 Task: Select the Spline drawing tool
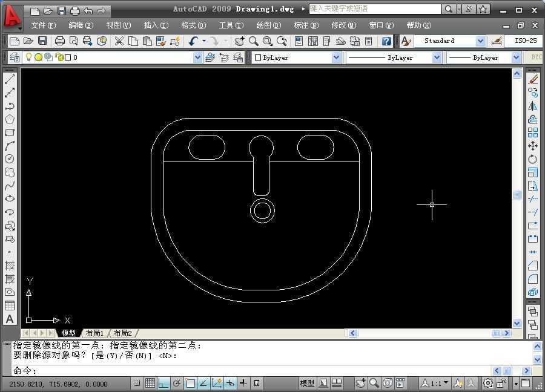pos(10,185)
